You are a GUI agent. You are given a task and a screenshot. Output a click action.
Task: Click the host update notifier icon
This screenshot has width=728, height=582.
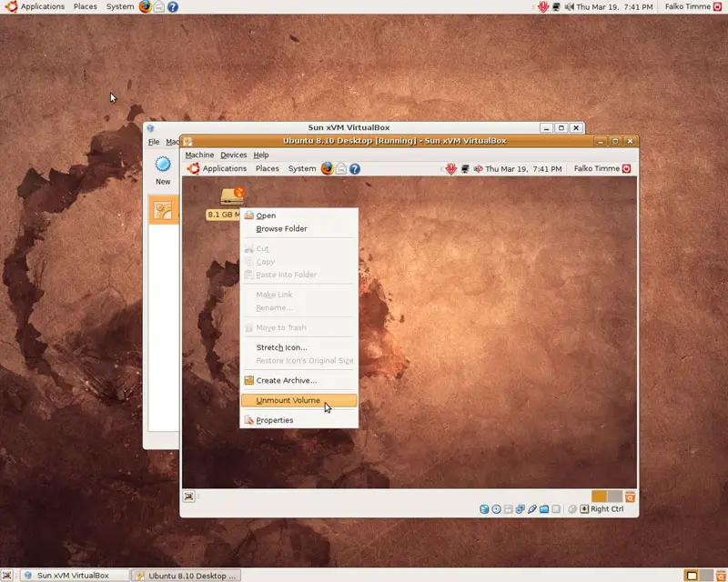(543, 6)
